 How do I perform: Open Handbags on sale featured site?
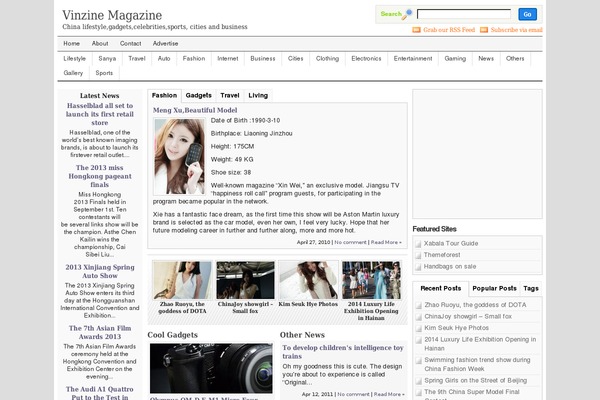coord(450,266)
